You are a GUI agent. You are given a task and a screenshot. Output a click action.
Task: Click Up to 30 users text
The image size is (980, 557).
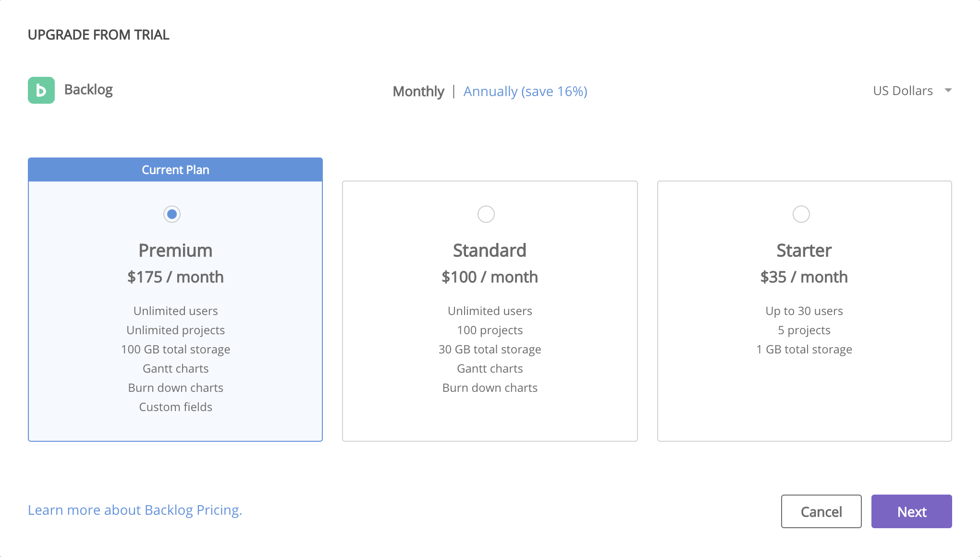click(x=804, y=311)
